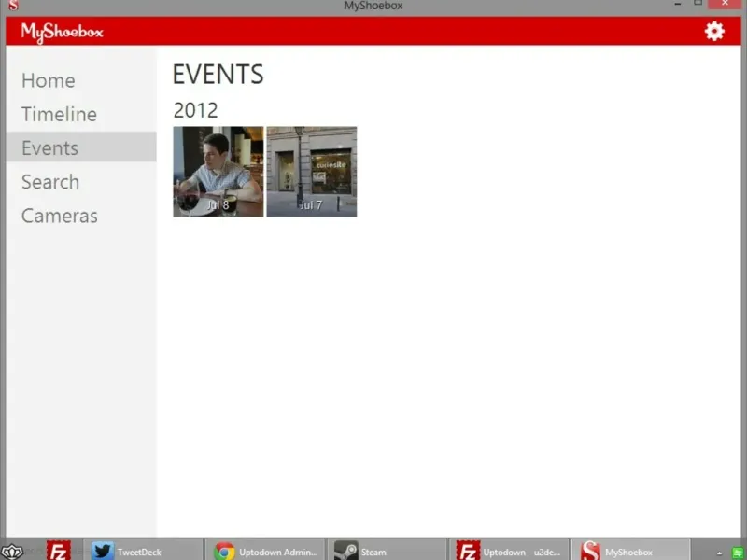
Task: Minimize the MyShoebox window
Action: 678,4
